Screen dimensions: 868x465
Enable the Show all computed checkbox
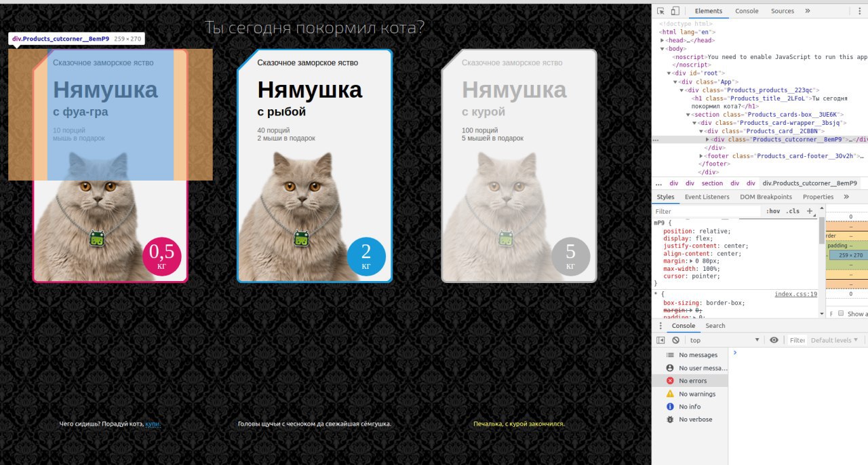point(842,314)
